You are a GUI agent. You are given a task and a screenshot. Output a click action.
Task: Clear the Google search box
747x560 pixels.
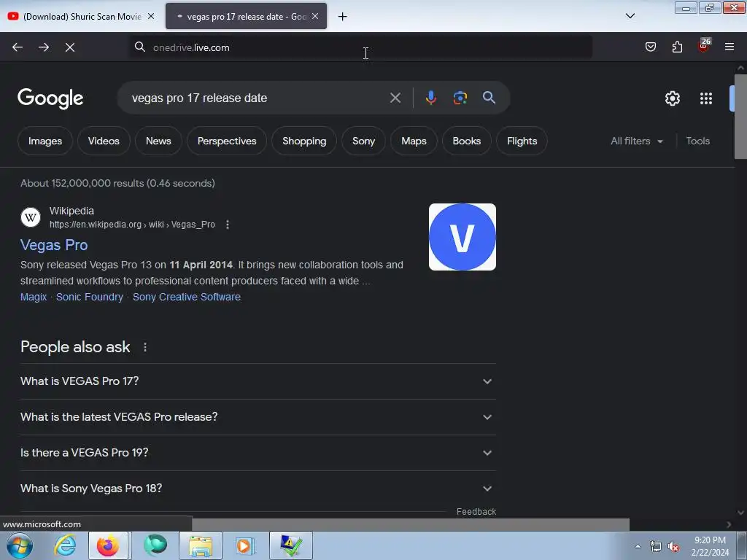(395, 98)
